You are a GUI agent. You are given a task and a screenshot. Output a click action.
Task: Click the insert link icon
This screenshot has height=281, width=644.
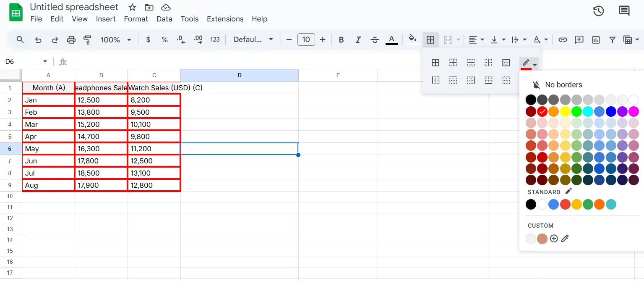[563, 39]
